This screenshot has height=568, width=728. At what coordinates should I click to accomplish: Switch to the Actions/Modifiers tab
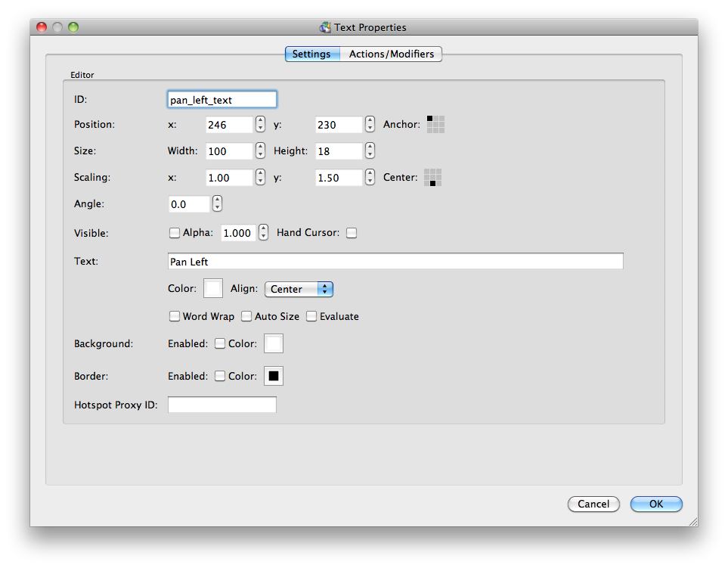pyautogui.click(x=391, y=54)
